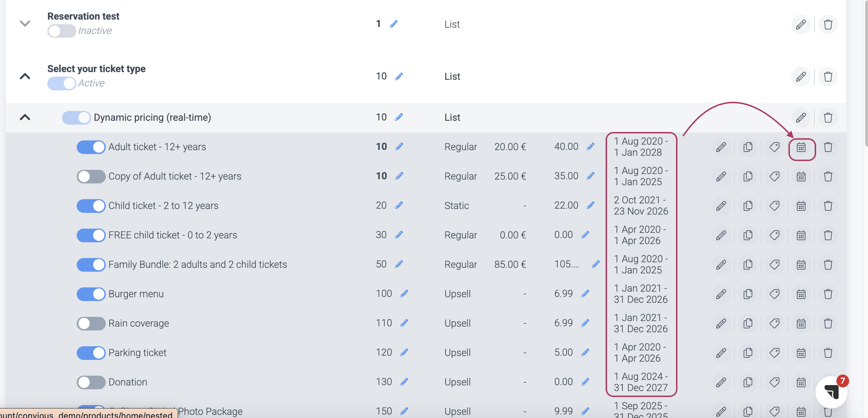The height and width of the screenshot is (418, 868).
Task: Open calendar for Adult ticket - 12+ years
Action: coord(801,147)
